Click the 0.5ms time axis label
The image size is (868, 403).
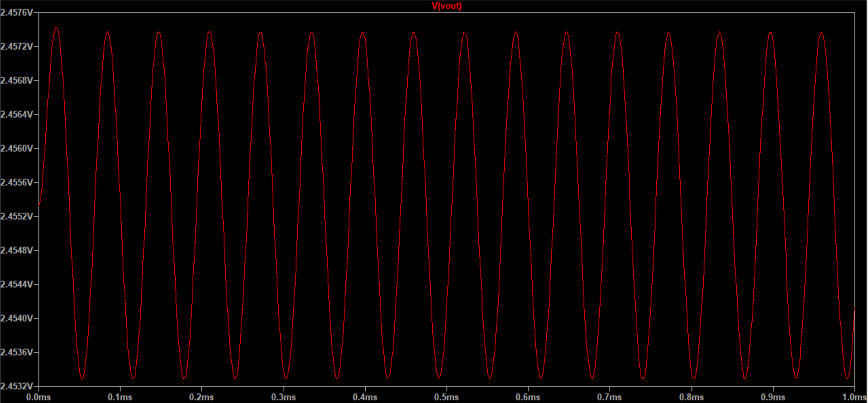point(446,397)
